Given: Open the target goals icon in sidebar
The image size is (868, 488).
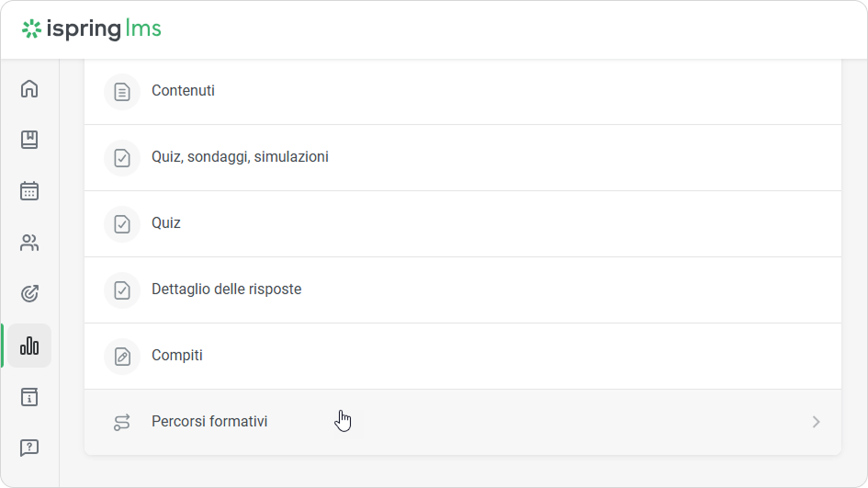Looking at the screenshot, I should (29, 294).
